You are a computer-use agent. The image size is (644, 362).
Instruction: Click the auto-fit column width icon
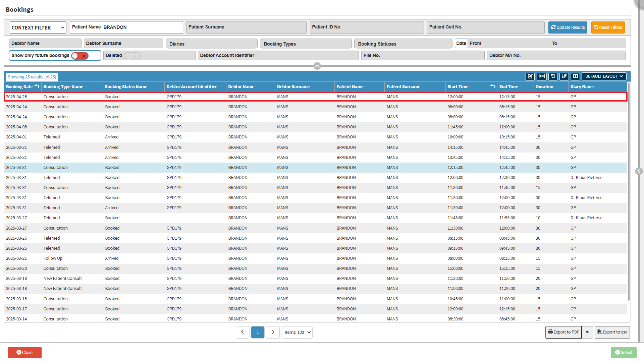click(541, 76)
